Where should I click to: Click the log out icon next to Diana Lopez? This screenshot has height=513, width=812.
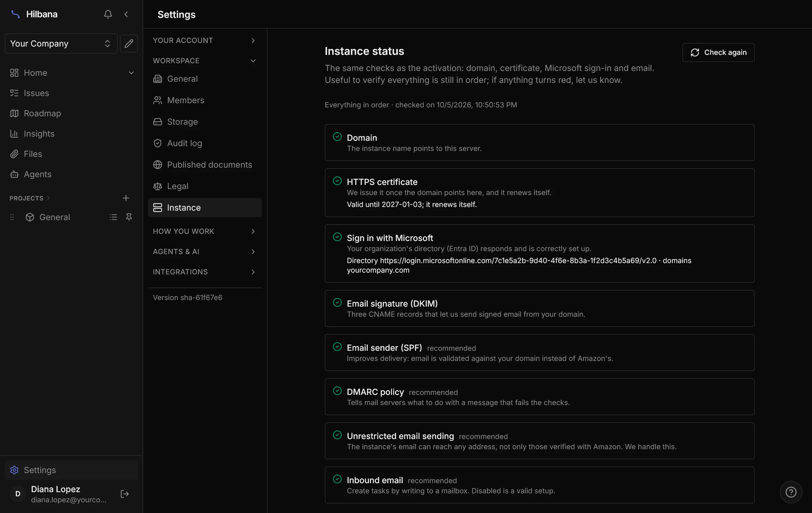coord(124,494)
